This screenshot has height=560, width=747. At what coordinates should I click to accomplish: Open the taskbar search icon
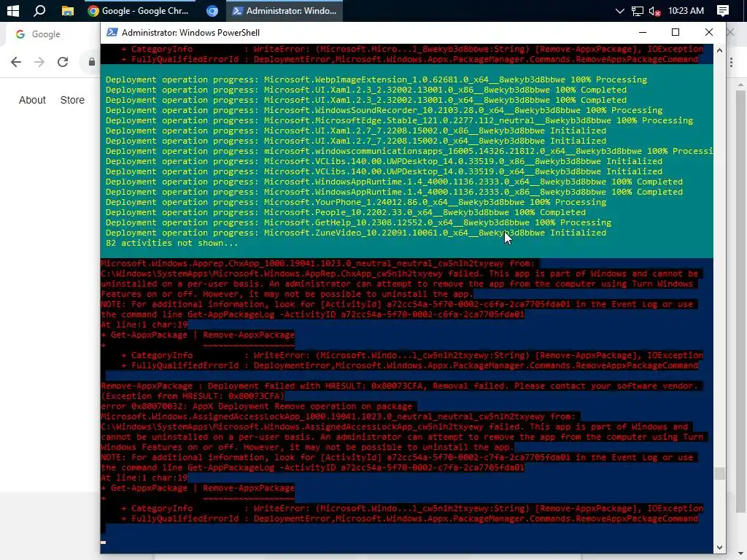(39, 10)
